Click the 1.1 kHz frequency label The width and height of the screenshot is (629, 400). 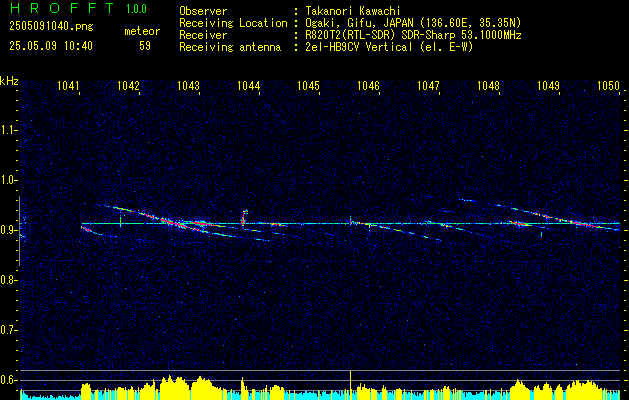click(x=8, y=130)
